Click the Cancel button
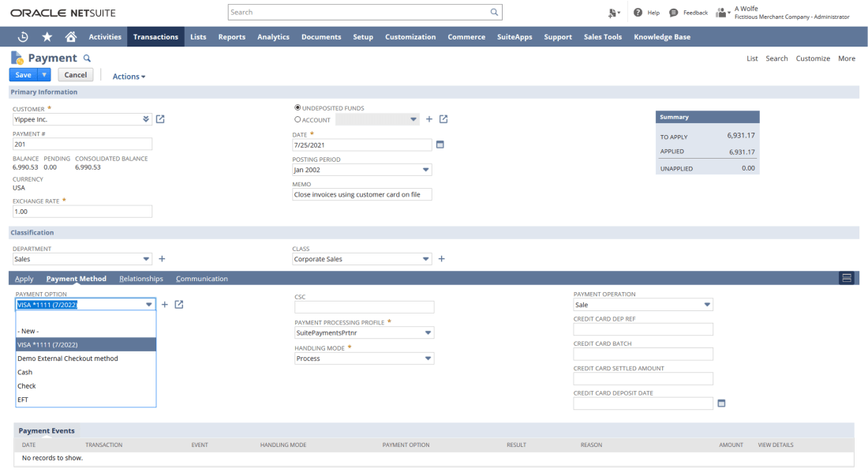This screenshot has height=473, width=868. click(76, 75)
